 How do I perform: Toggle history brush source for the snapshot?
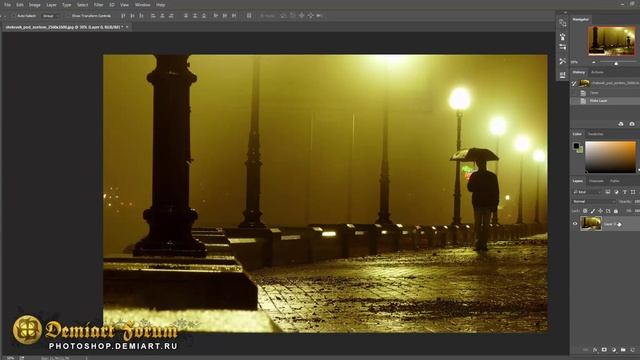[574, 83]
